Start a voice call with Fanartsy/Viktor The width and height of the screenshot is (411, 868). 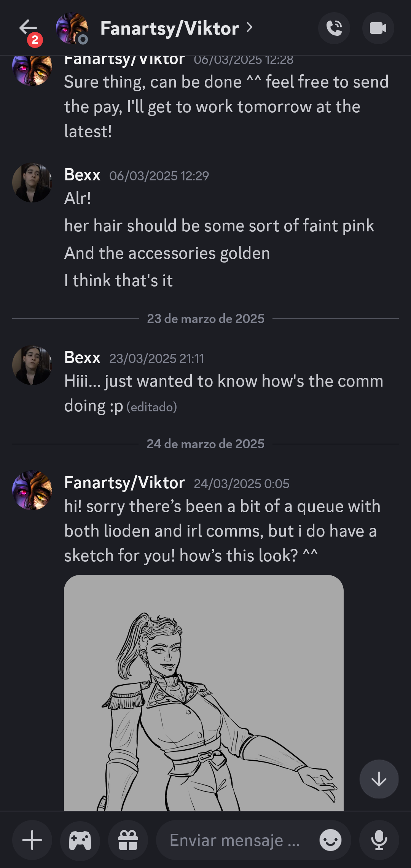coord(334,28)
